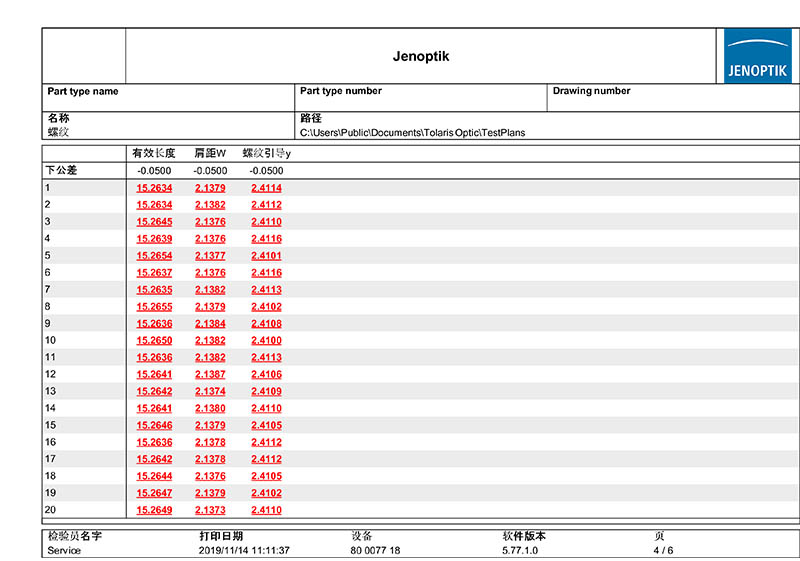The width and height of the screenshot is (800, 561).
Task: Click the 有效长度 column header
Action: point(153,154)
